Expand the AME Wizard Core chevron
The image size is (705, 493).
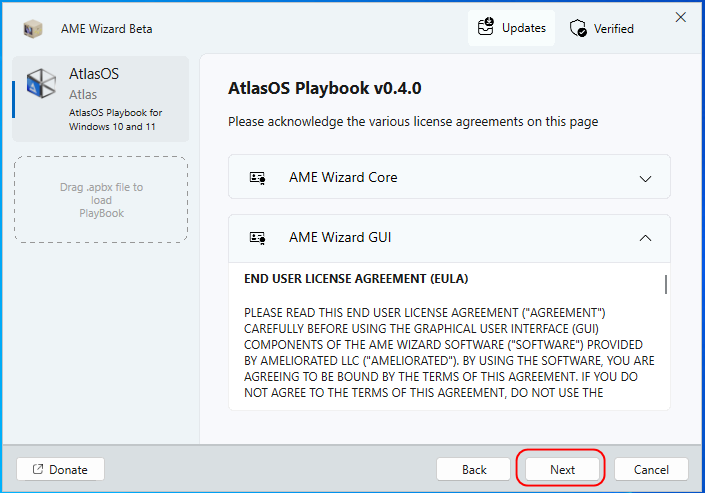[x=645, y=179]
